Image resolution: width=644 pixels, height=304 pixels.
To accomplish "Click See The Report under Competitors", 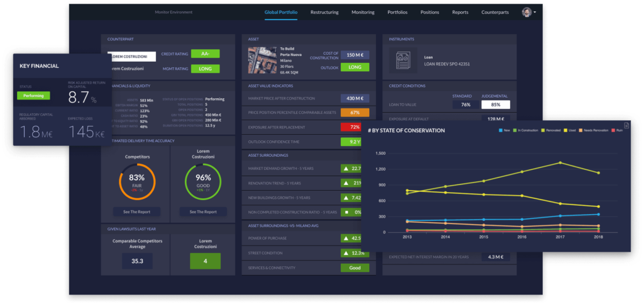I will [136, 211].
